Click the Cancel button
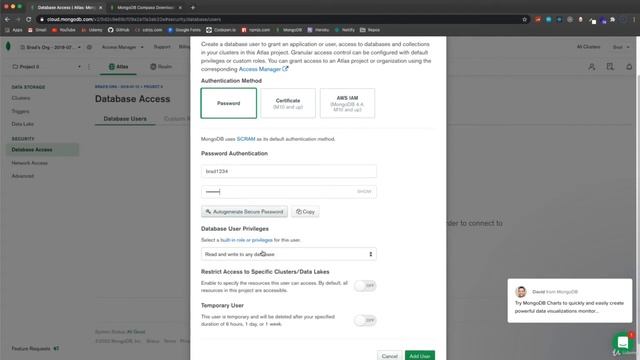The image size is (640, 360). tap(389, 356)
